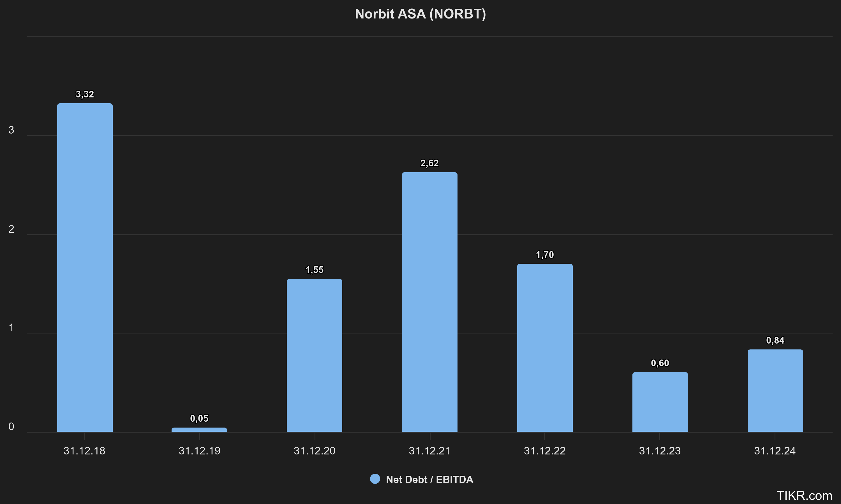Click the Net Debt / EBITDA legend circle

pyautogui.click(x=375, y=479)
